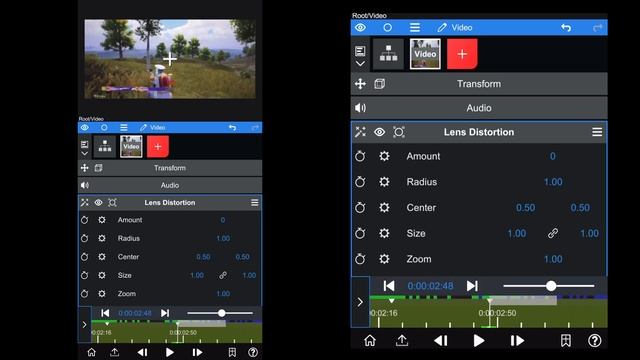This screenshot has width=640, height=360.
Task: Open the Lens Distortion options menu in the left panel
Action: [255, 202]
